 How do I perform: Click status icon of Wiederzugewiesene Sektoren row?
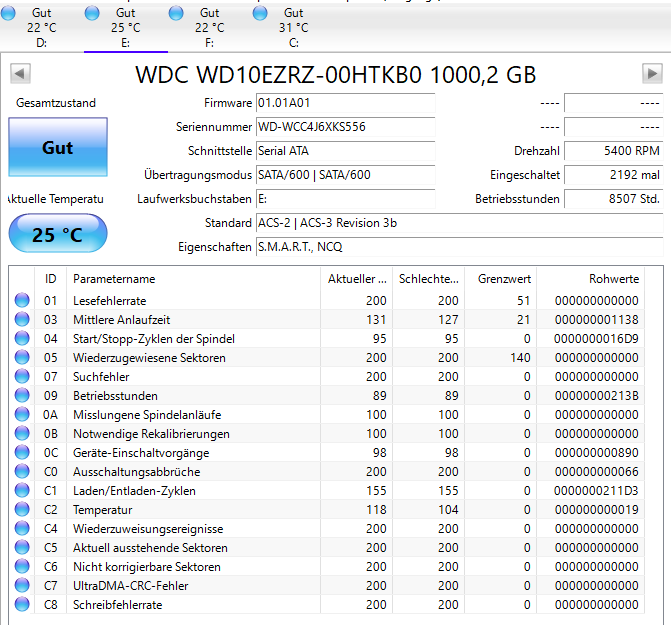pyautogui.click(x=22, y=357)
